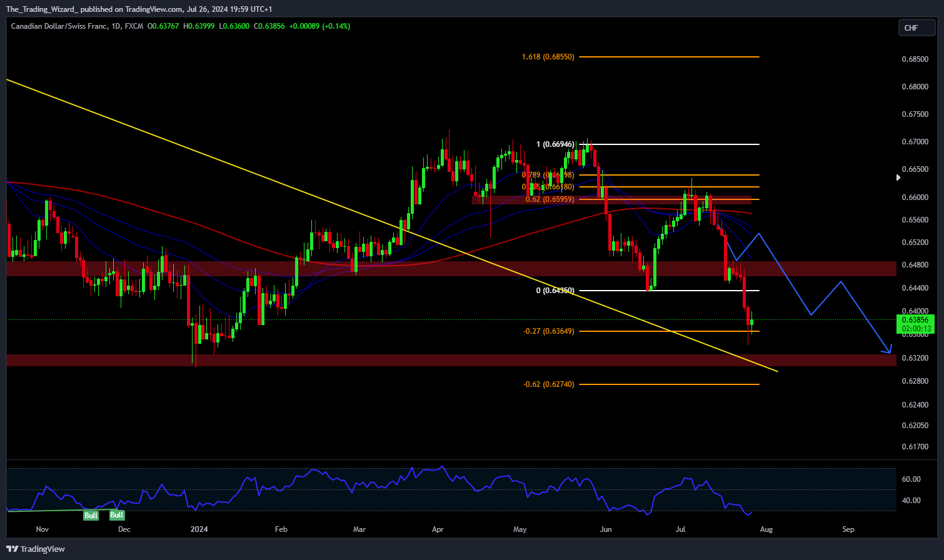944x560 pixels.
Task: Click the 0.68500 price axis label
Action: 915,59
